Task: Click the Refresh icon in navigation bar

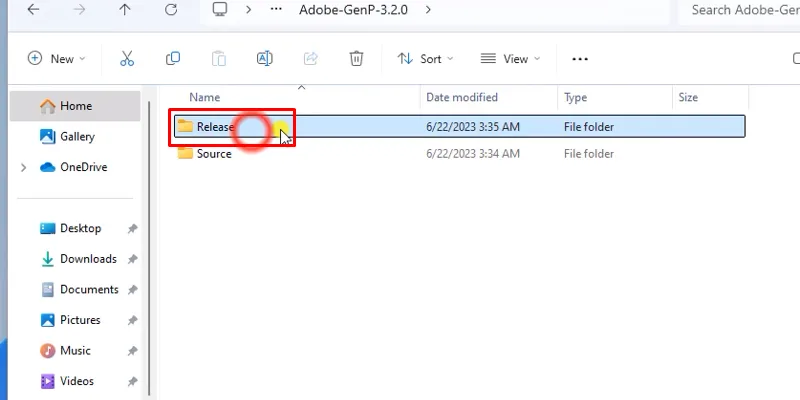Action: point(171,10)
